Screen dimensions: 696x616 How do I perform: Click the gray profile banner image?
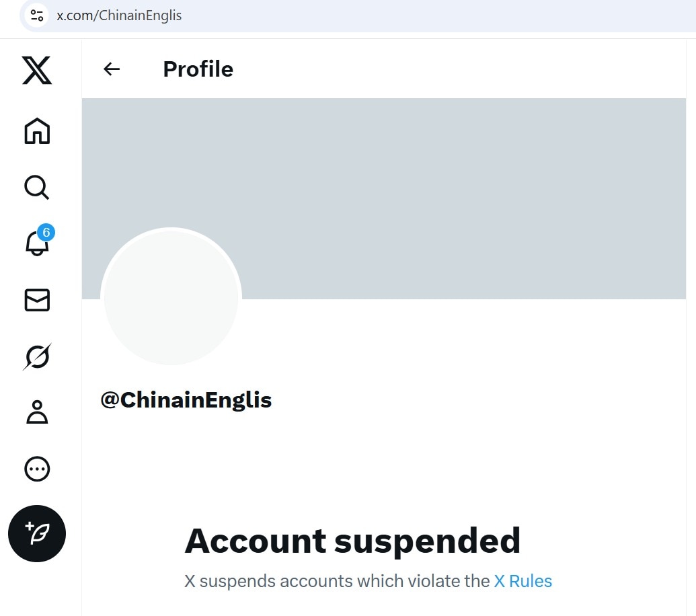(384, 199)
